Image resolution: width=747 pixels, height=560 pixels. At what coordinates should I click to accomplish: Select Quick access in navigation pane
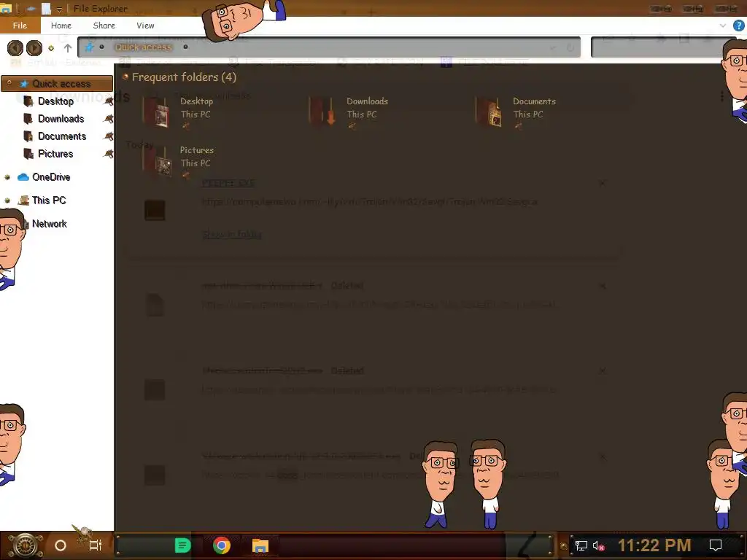61,84
